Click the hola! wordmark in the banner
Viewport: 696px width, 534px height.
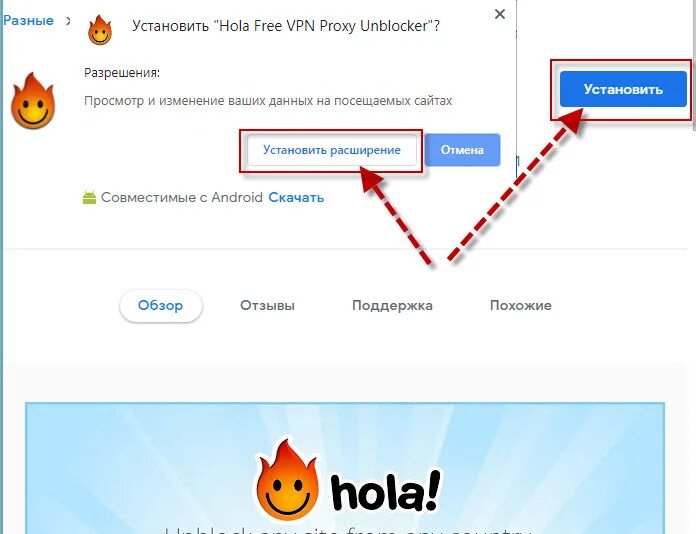click(386, 490)
